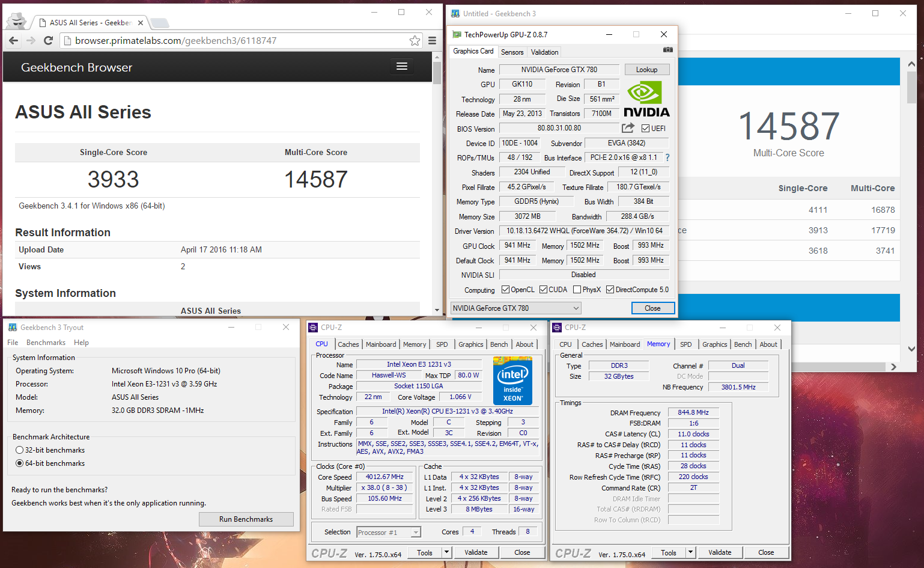Viewport: 924px width, 568px height.
Task: Expand Tools dropdown arrow in CPU-Z CPU window
Action: pos(446,552)
